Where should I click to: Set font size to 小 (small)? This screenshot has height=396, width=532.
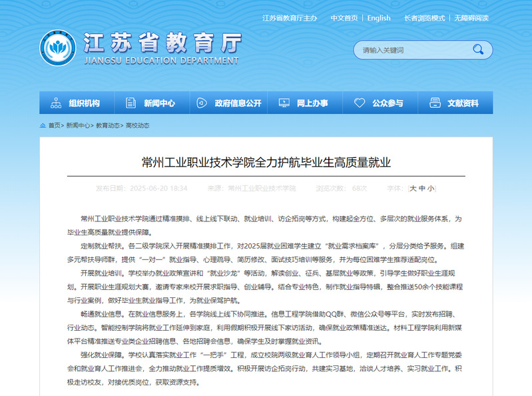(431, 189)
